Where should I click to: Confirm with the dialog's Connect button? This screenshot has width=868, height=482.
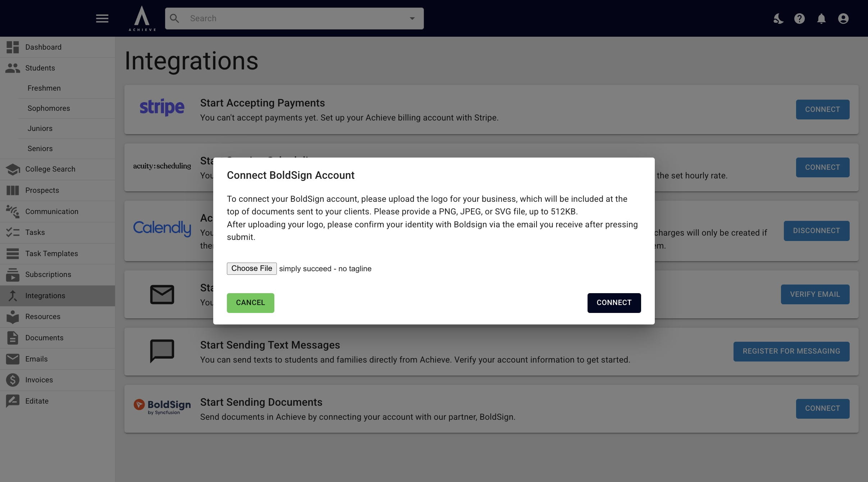click(614, 303)
